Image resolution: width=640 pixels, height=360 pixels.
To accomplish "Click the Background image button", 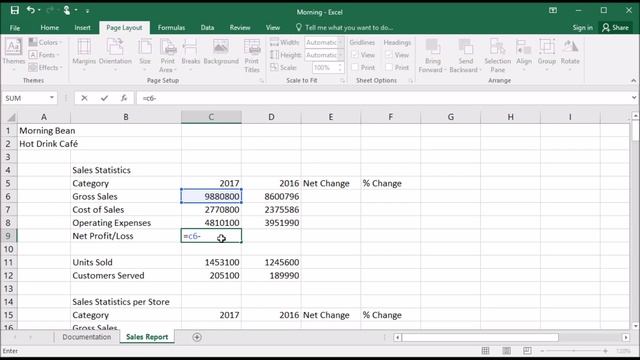I will pos(221,53).
